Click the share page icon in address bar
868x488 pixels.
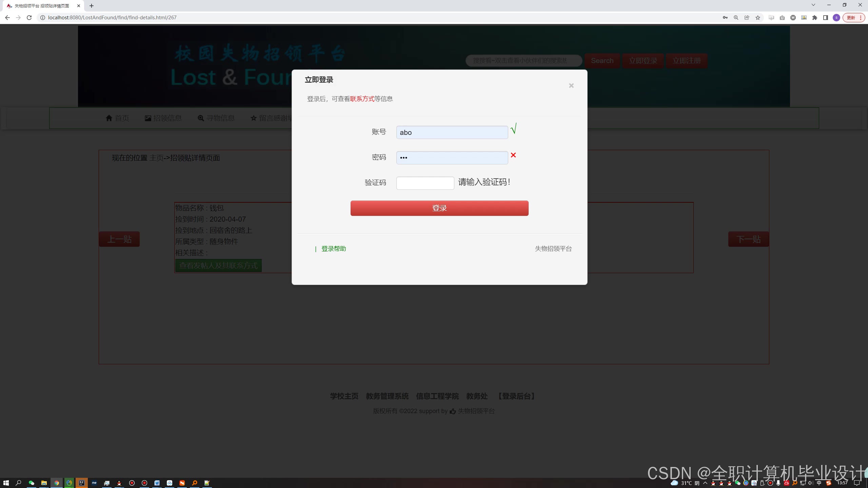[x=747, y=18]
